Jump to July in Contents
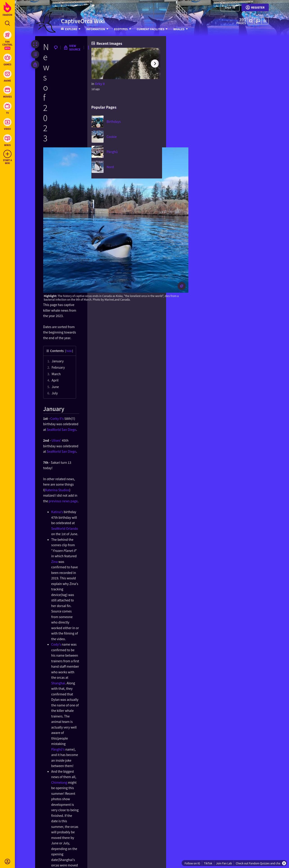This screenshot has width=289, height=868. [x=54, y=393]
